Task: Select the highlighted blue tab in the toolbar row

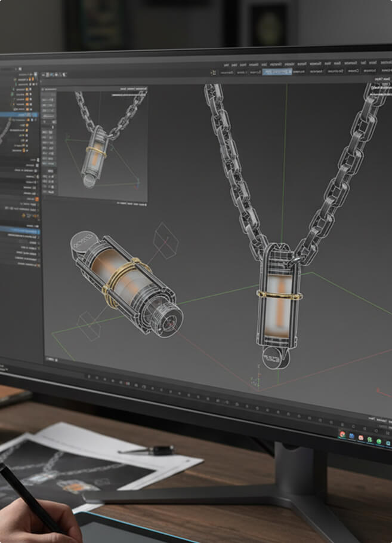Action: pos(276,71)
